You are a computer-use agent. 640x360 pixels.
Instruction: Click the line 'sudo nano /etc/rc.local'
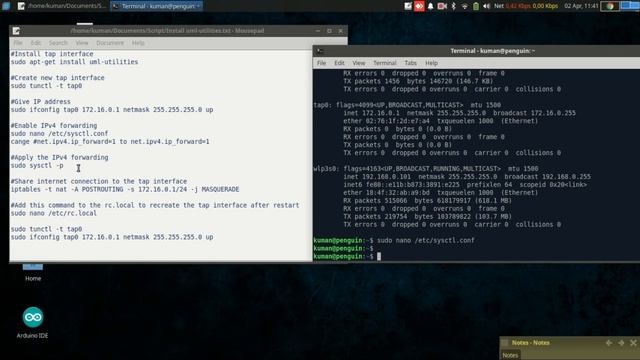point(54,213)
